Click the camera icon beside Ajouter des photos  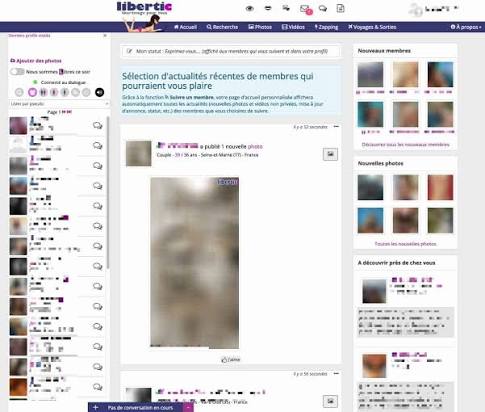click(x=13, y=61)
